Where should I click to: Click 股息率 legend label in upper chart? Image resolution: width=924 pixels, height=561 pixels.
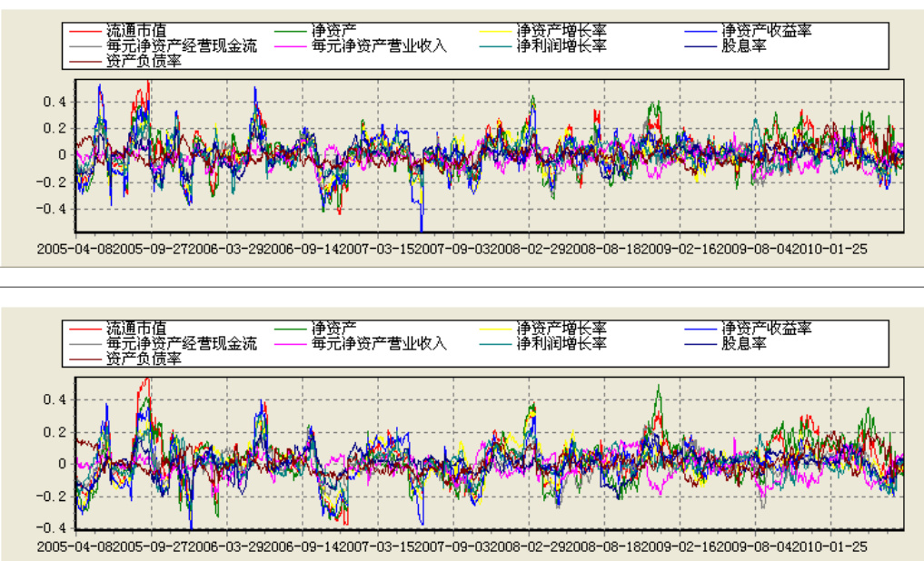tap(744, 45)
